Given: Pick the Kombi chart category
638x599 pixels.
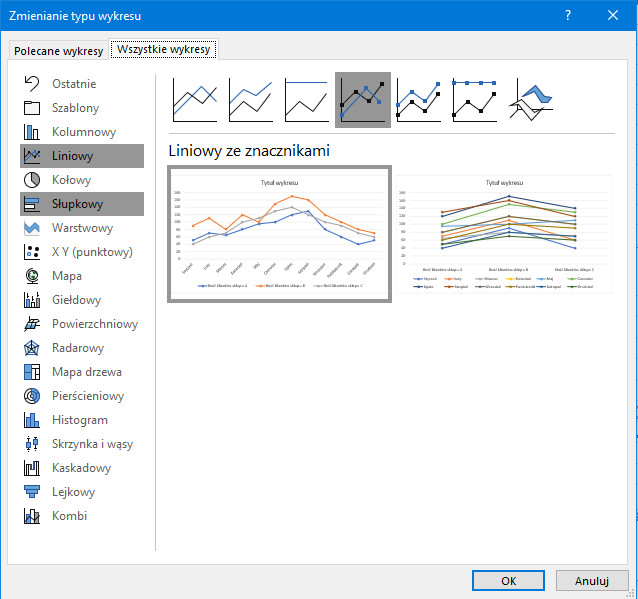Looking at the screenshot, I should [x=69, y=516].
